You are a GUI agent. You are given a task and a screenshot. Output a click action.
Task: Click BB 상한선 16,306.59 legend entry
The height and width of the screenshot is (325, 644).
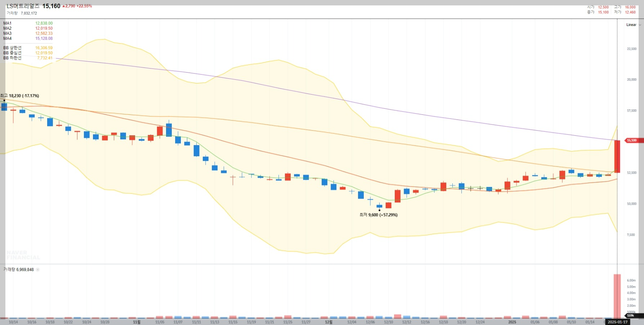pos(28,48)
